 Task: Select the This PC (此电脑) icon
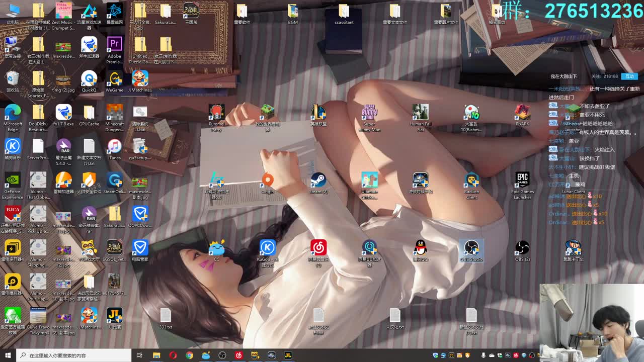point(13,14)
